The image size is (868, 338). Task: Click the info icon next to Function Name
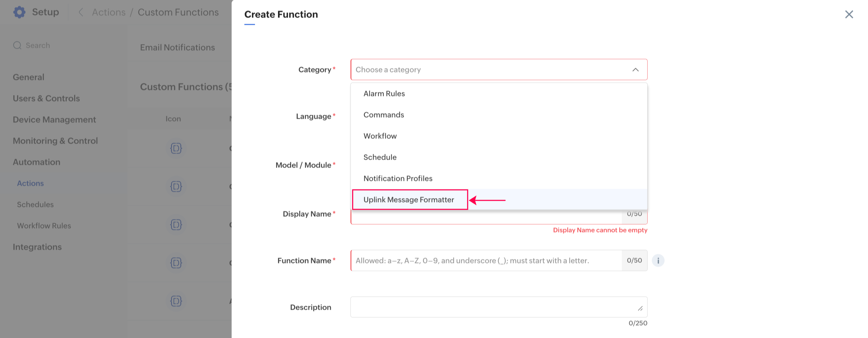pyautogui.click(x=658, y=260)
